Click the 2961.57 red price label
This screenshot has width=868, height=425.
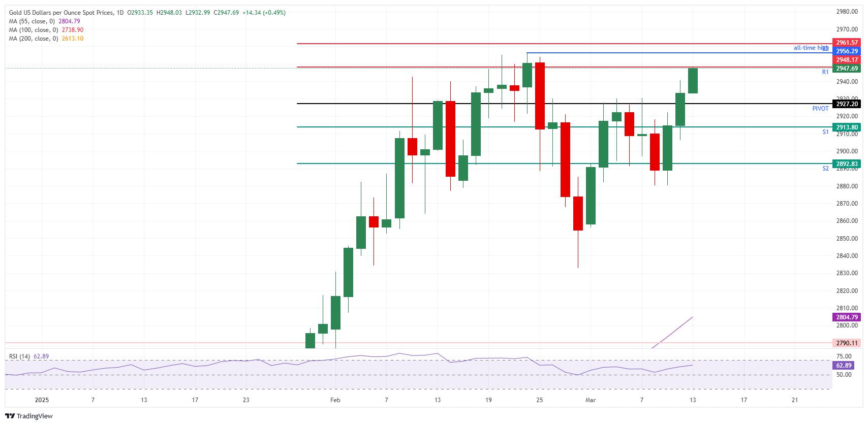pyautogui.click(x=846, y=43)
